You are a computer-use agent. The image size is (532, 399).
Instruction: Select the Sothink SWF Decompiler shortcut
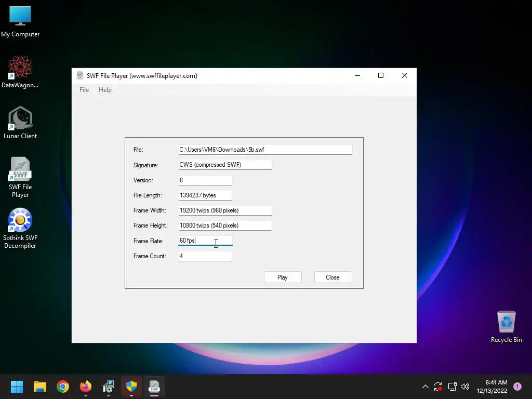tap(20, 229)
